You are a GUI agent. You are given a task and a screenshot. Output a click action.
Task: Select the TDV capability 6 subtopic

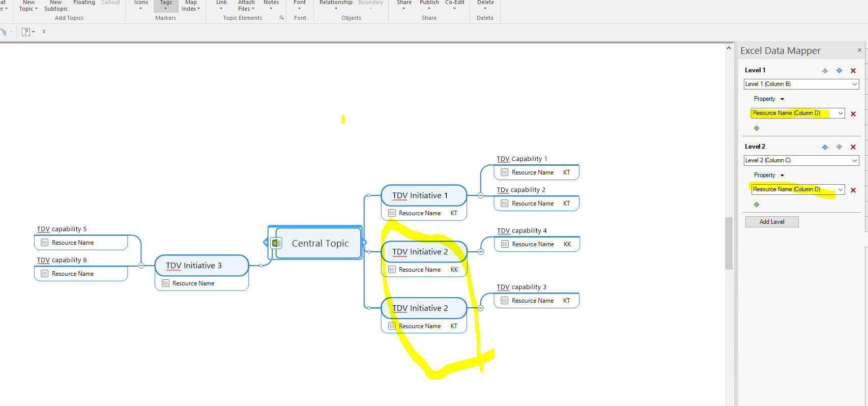(62, 260)
